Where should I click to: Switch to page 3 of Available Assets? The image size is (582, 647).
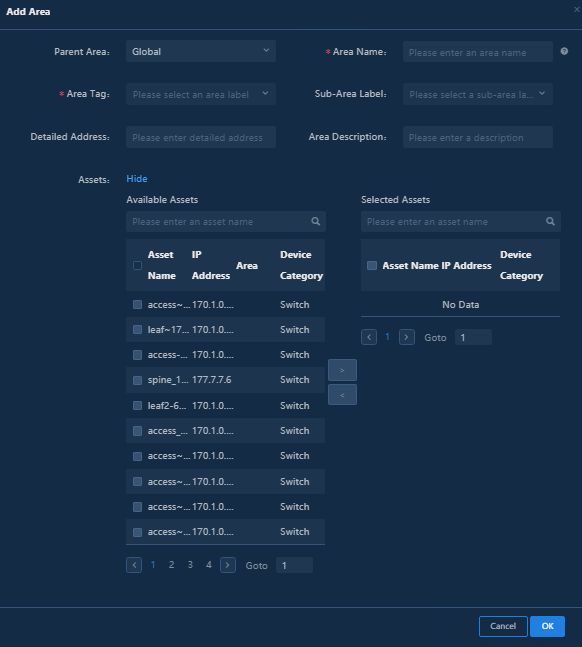pyautogui.click(x=190, y=565)
